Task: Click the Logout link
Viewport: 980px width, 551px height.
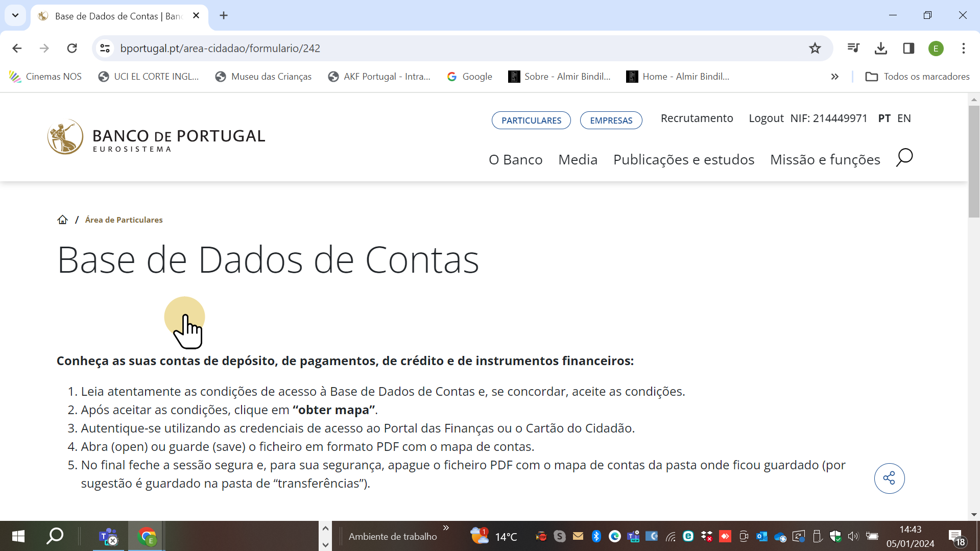Action: (766, 118)
